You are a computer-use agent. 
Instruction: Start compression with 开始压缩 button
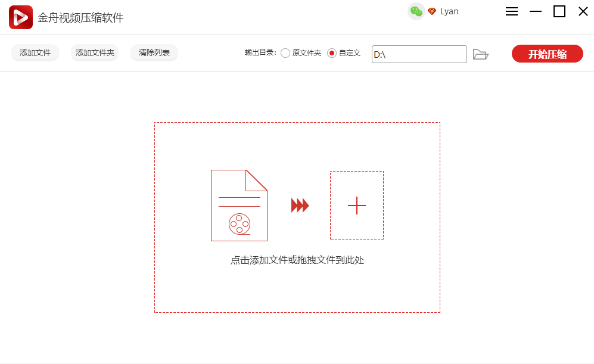(548, 54)
